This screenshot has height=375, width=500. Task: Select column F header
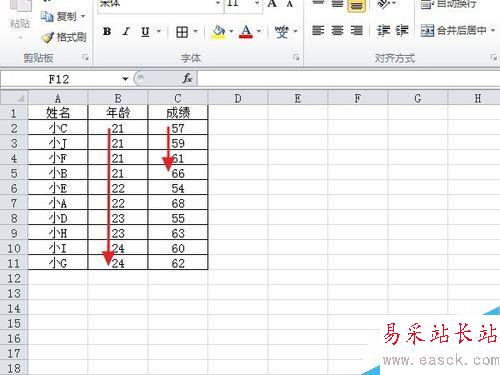(x=358, y=98)
